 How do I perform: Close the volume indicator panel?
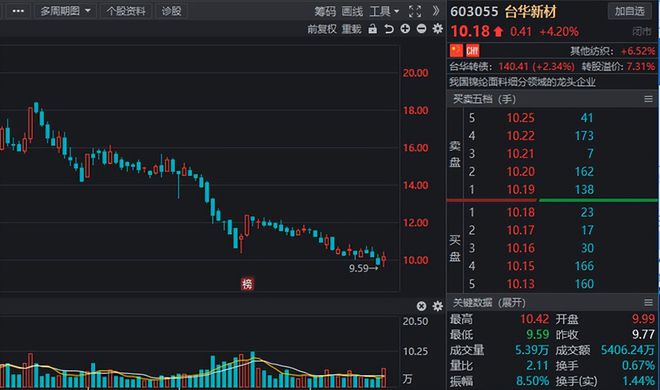tap(421, 306)
